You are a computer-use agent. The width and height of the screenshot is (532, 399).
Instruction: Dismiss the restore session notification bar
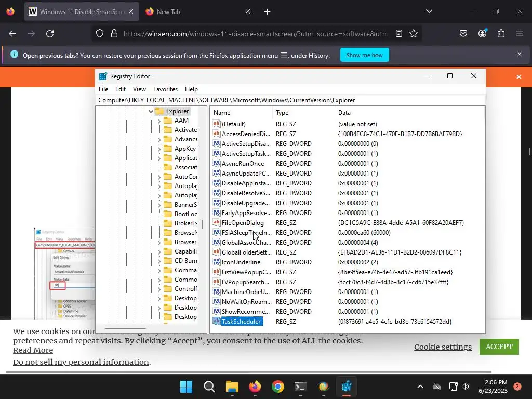pos(520,54)
